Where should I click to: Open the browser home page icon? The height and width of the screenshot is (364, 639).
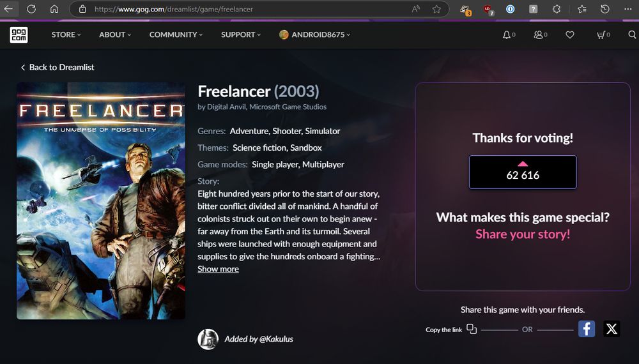coord(54,9)
